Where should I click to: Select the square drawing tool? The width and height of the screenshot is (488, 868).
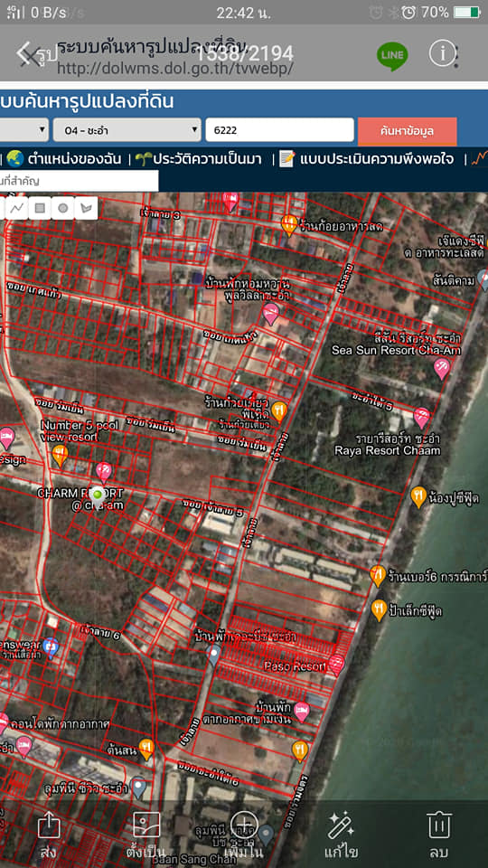coord(40,208)
